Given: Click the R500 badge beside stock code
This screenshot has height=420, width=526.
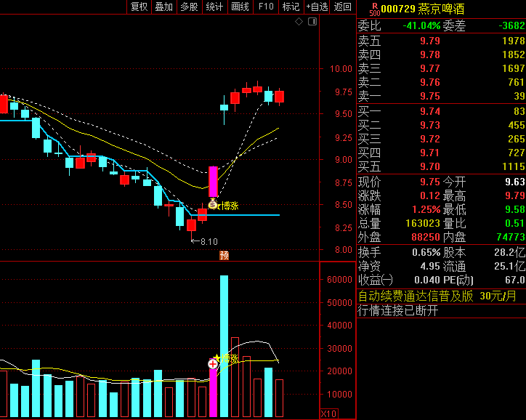Looking at the screenshot, I should coord(375,9).
